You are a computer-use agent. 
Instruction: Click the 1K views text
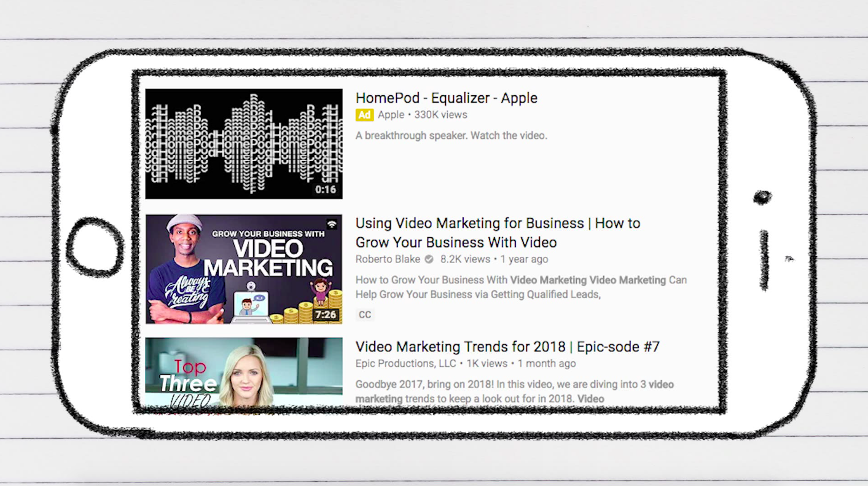tap(487, 364)
